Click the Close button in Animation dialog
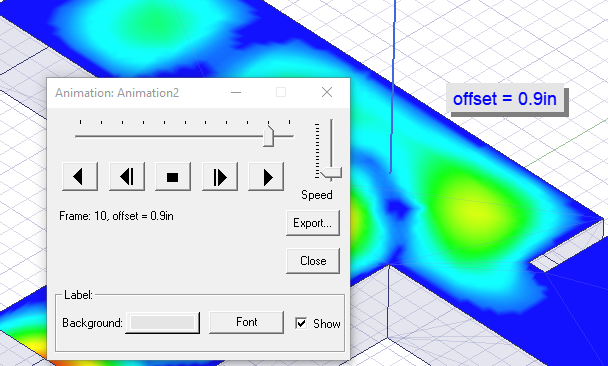Image resolution: width=608 pixels, height=366 pixels. (x=313, y=261)
